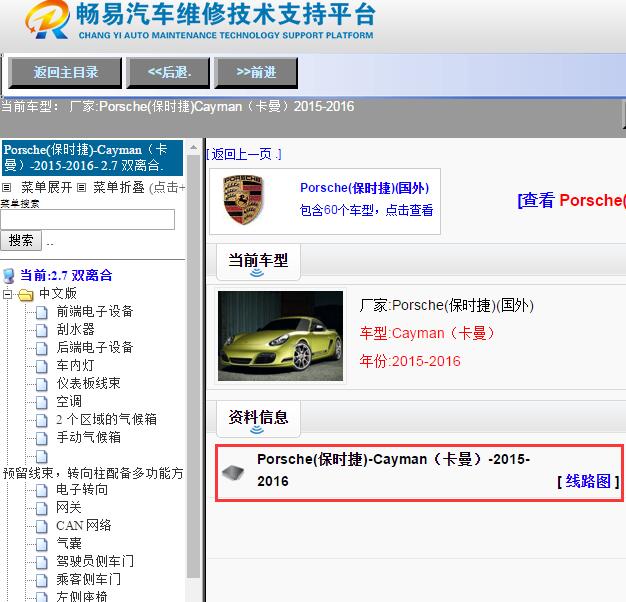Open 乘客侧车门 tree item
This screenshot has height=602, width=626.
[x=88, y=579]
